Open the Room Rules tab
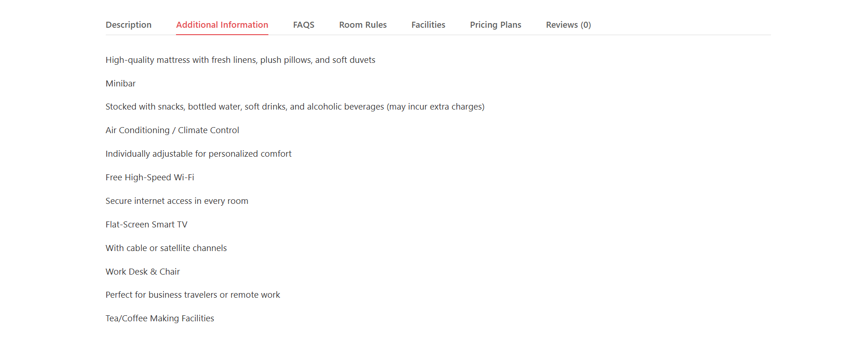 click(363, 25)
